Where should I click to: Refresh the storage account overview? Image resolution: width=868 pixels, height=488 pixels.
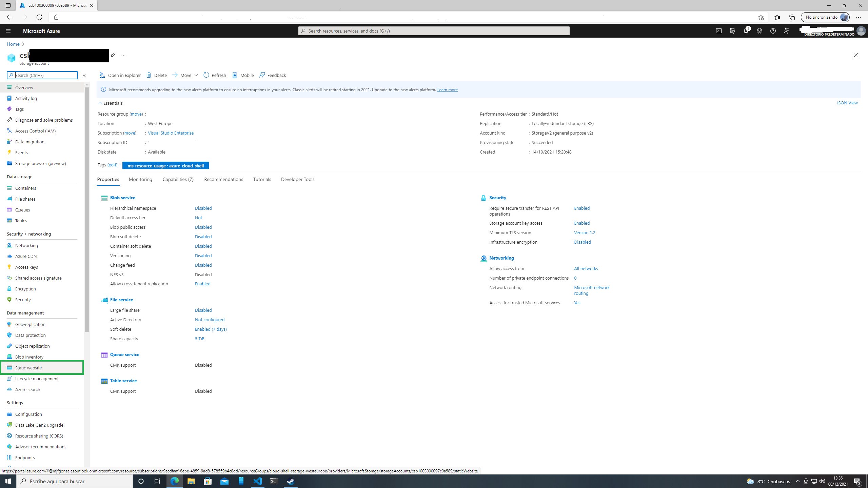pos(215,75)
